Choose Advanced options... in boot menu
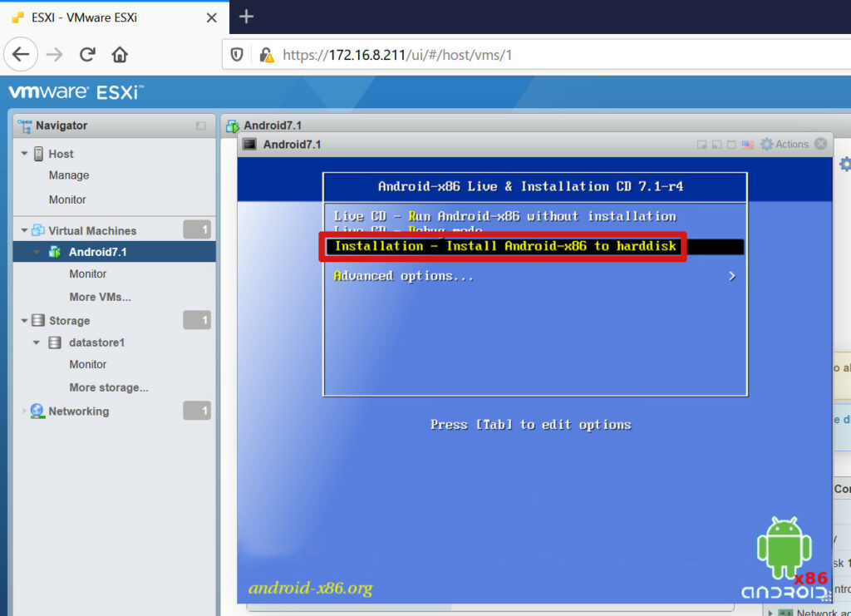The image size is (851, 616). click(403, 276)
